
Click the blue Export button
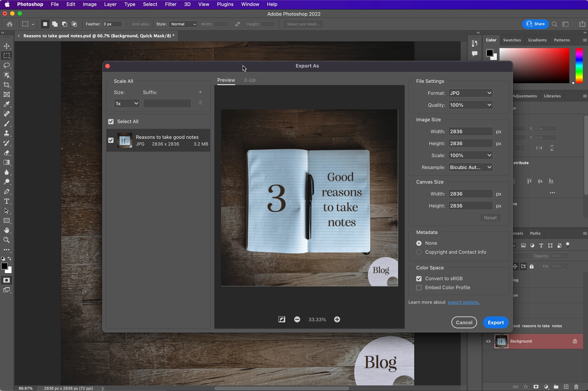click(x=495, y=322)
